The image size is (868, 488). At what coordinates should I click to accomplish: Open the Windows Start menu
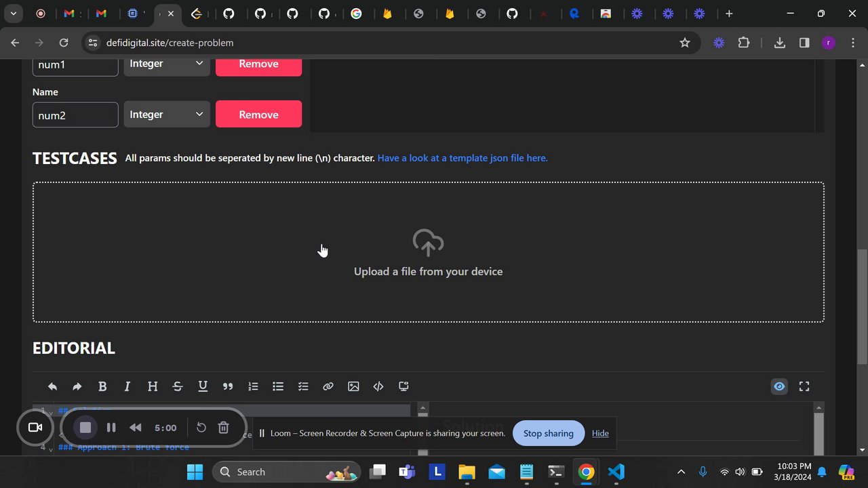195,472
